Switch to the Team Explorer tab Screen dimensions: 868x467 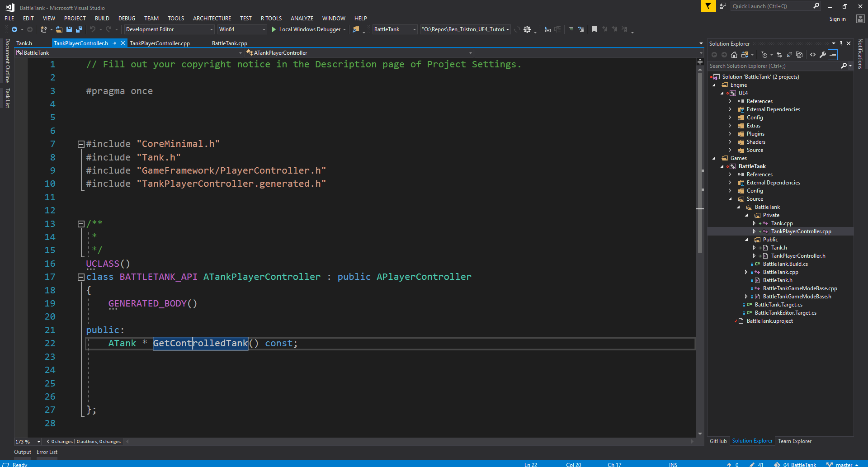pyautogui.click(x=794, y=441)
